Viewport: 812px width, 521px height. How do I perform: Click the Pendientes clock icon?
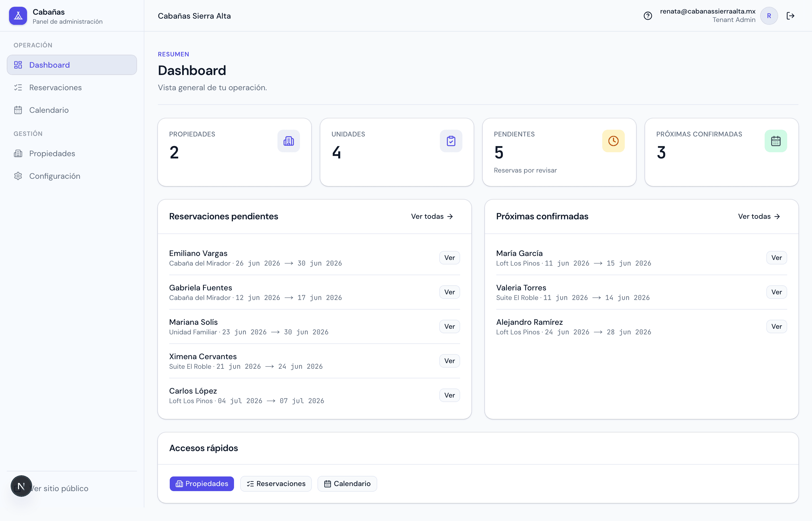[614, 141]
